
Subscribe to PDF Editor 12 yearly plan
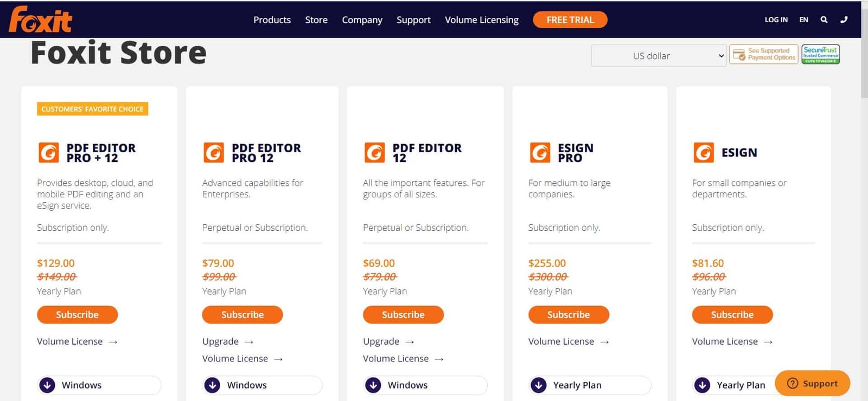point(403,314)
